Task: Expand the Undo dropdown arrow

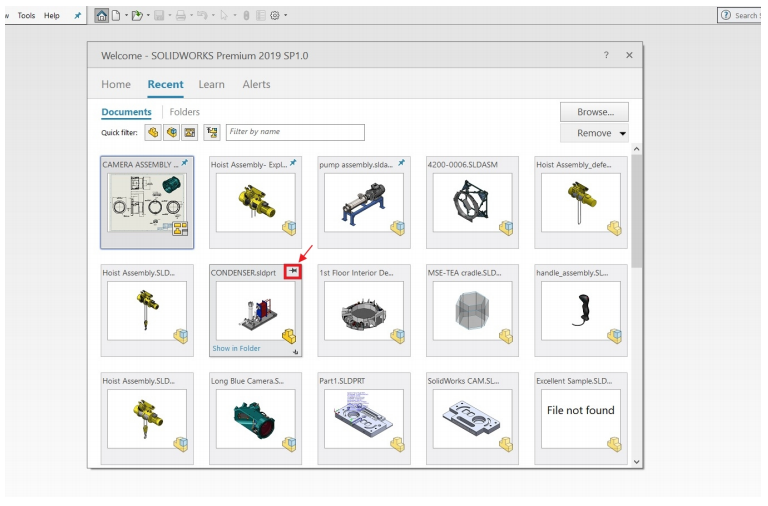Action: [213, 16]
